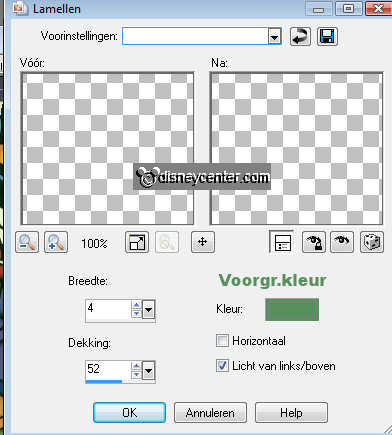Zoom in the preview with plus magnifier
Image resolution: width=392 pixels, height=435 pixels.
pos(56,242)
